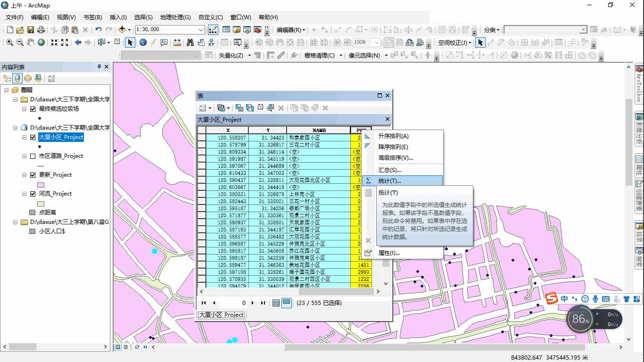644x362 pixels.
Task: Save the map document
Action: coord(30,30)
